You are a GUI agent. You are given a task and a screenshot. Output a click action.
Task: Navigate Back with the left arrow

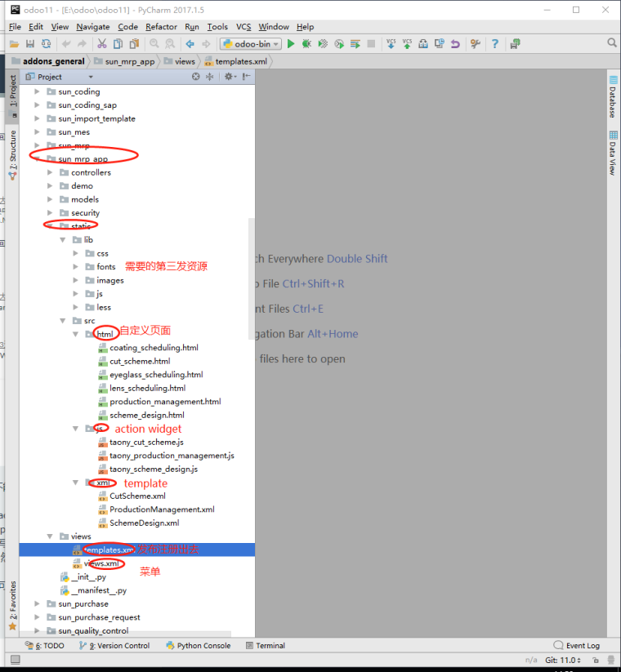pos(190,44)
